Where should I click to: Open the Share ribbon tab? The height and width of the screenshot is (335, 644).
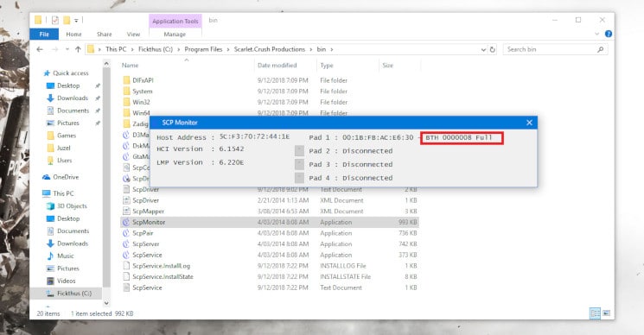click(105, 35)
